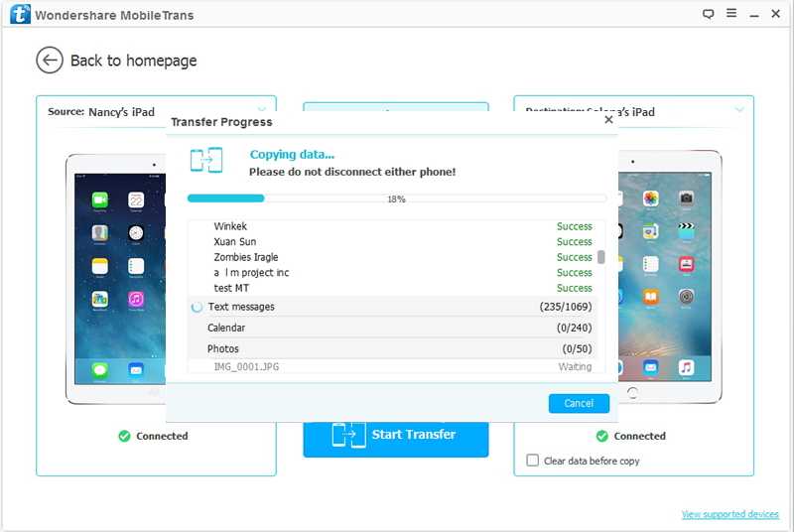Click FaceTime app icon on source iPad
Screen dimensions: 794x532
[100, 199]
